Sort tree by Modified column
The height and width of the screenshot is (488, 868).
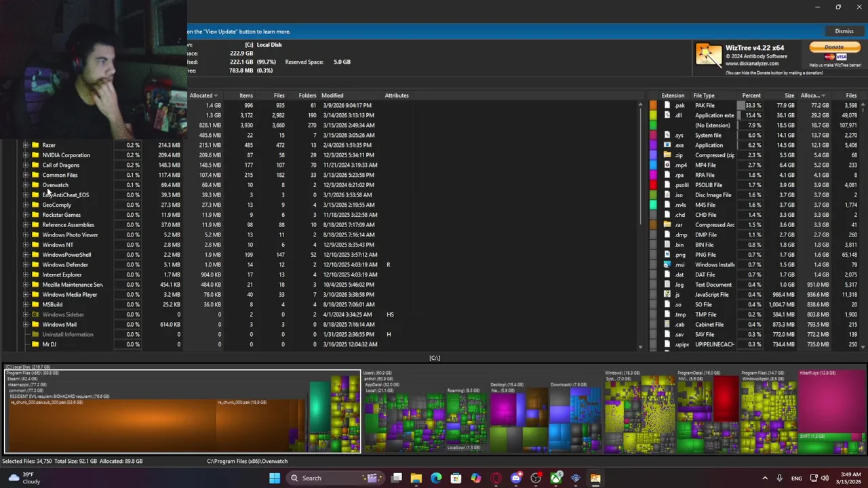(332, 96)
